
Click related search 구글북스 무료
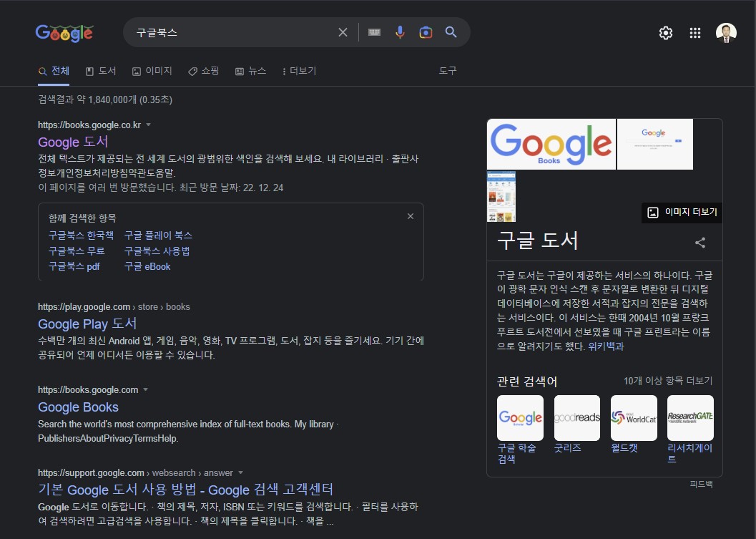(77, 251)
